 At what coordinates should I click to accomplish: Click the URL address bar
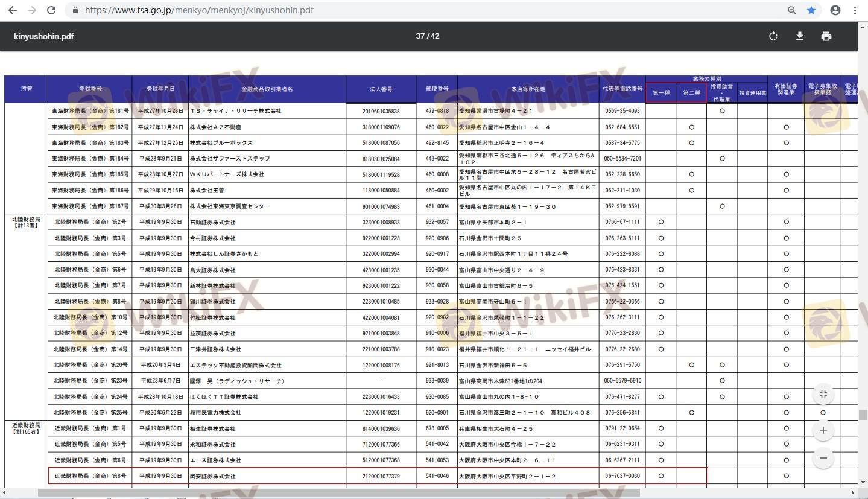422,10
